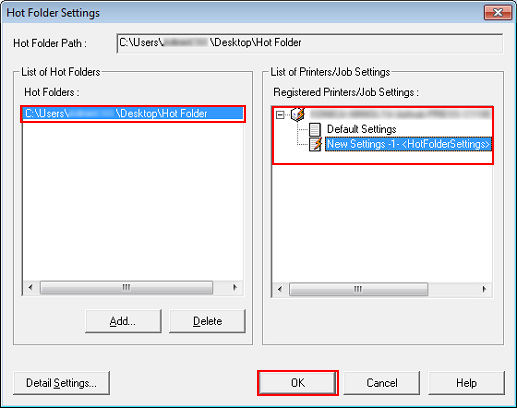Click right arrow of printers list scrollbar

coord(484,289)
